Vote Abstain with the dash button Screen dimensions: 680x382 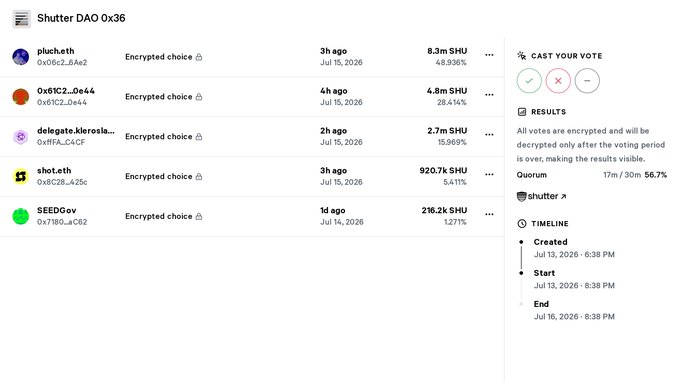pyautogui.click(x=587, y=81)
